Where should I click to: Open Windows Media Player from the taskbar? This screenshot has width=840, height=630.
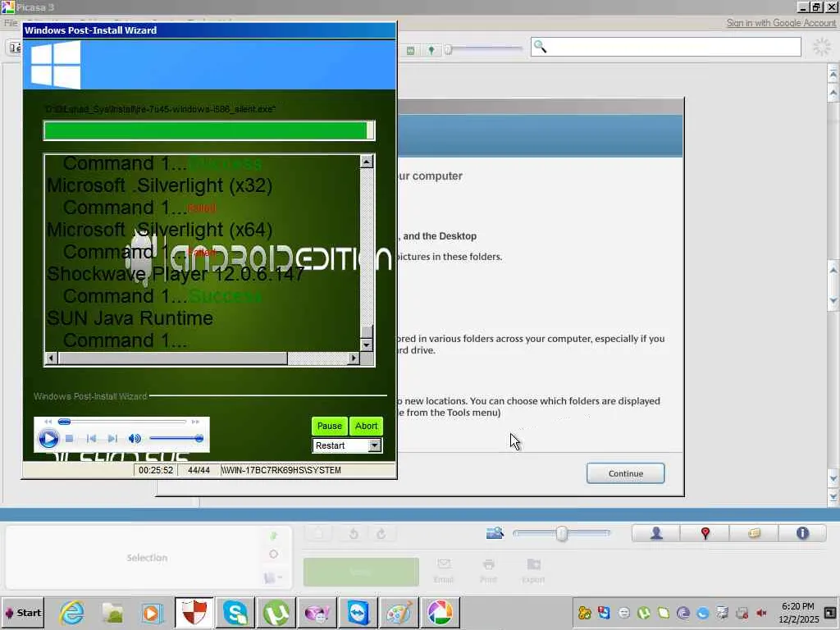point(152,613)
